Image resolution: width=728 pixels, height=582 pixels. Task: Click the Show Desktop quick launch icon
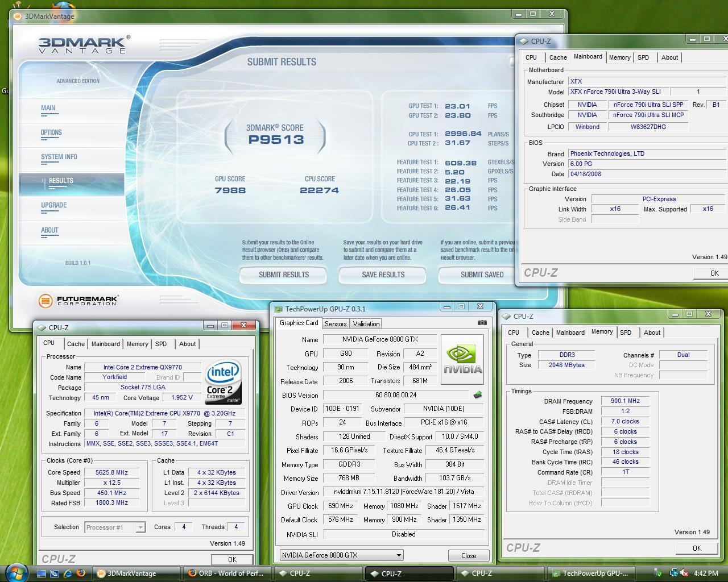[42, 573]
